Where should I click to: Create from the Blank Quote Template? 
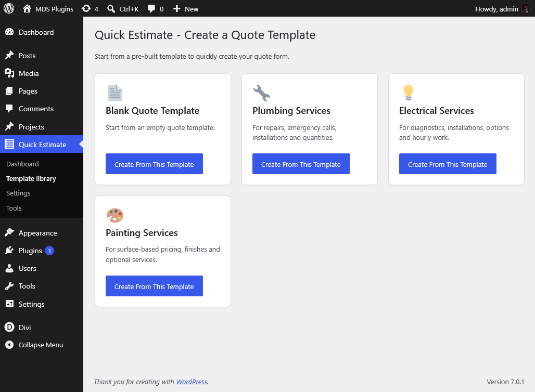(x=154, y=164)
